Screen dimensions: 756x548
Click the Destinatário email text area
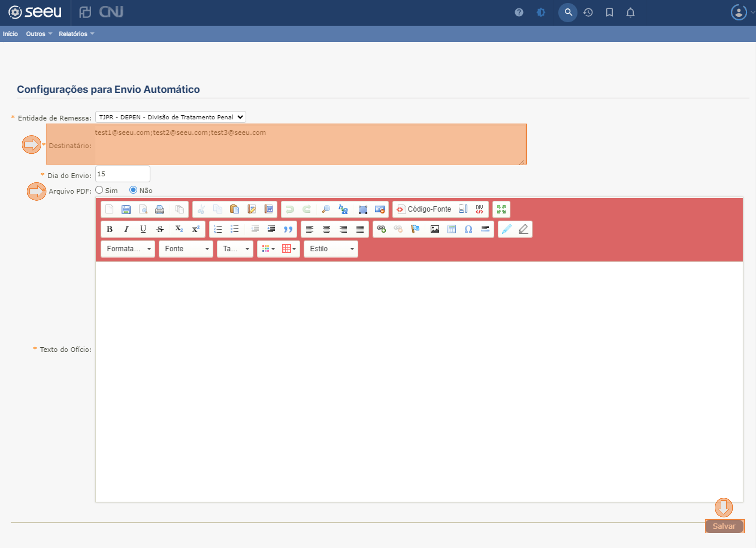311,144
